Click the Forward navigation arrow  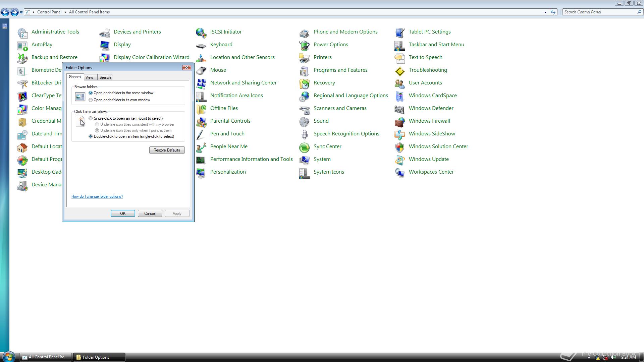14,12
